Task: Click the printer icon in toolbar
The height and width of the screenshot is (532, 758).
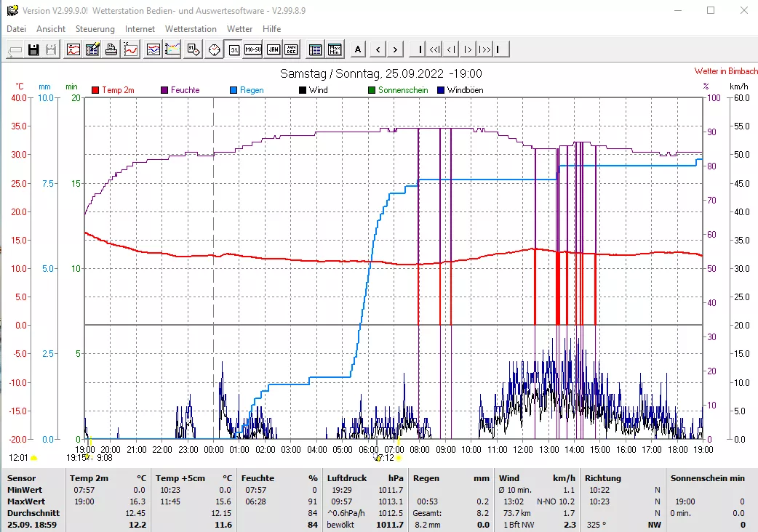Action: tap(111, 49)
